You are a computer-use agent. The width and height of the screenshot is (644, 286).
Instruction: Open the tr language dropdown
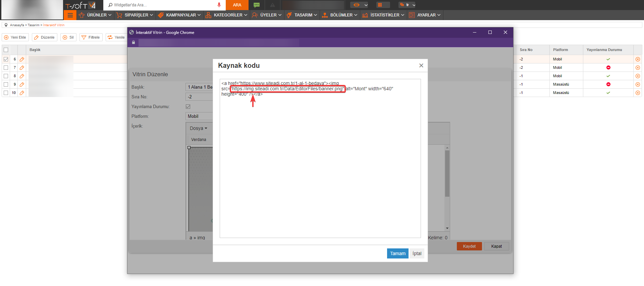click(407, 5)
